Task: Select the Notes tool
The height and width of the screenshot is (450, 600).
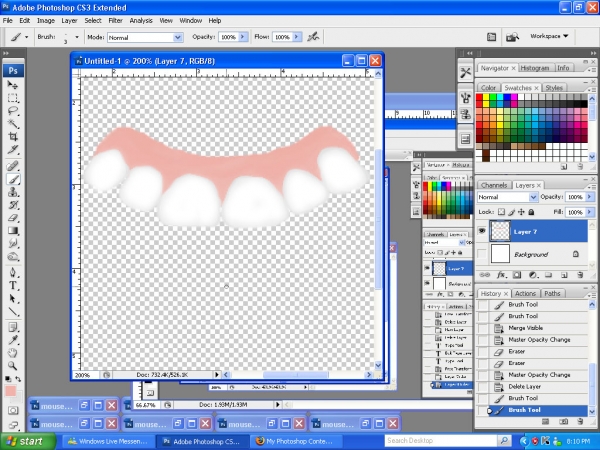Action: (x=13, y=328)
